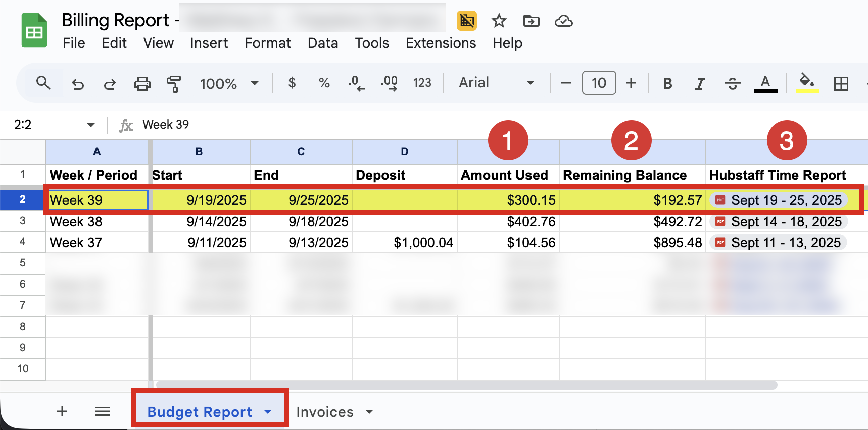Print the spreadsheet using printer icon
868x430 pixels.
point(142,83)
